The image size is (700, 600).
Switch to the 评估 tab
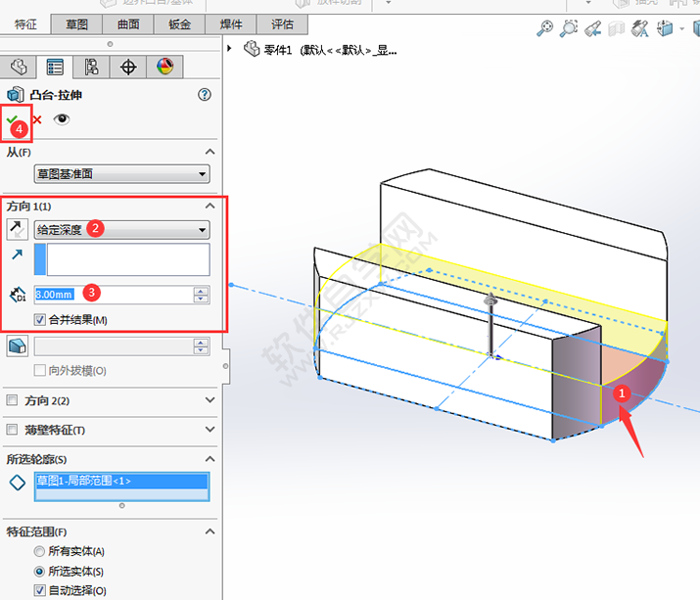point(282,24)
